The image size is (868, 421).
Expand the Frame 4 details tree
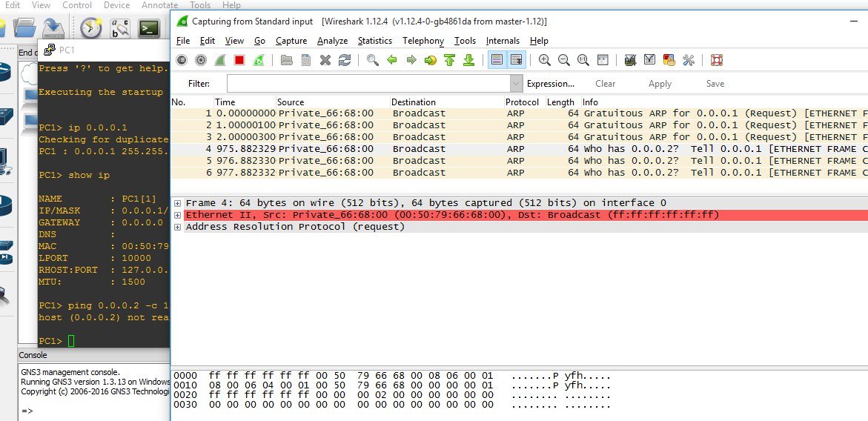(x=177, y=203)
